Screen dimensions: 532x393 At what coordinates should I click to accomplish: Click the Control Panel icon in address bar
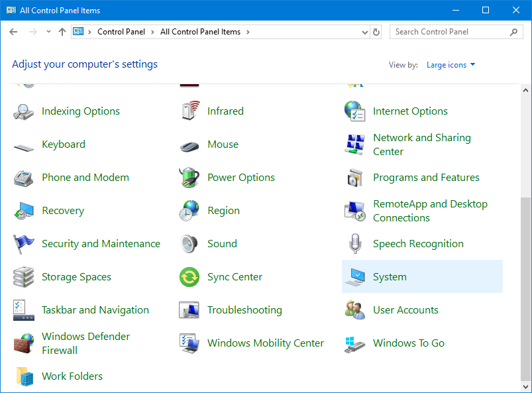[78, 32]
